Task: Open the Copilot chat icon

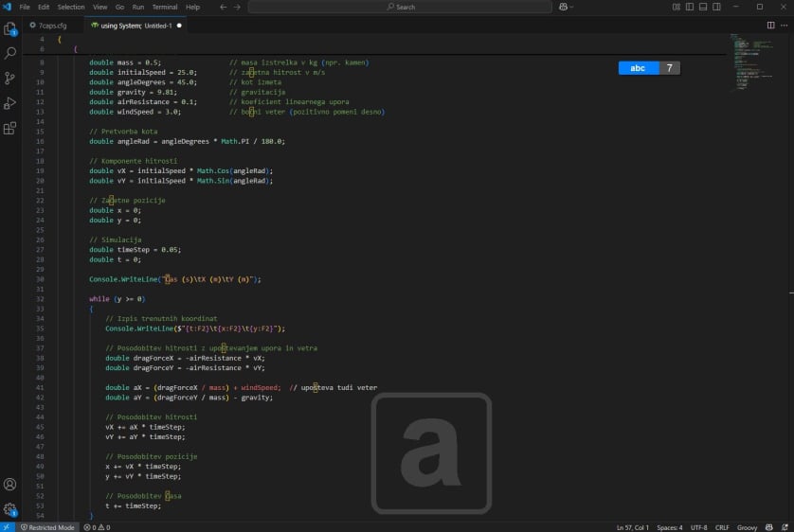Action: [563, 7]
